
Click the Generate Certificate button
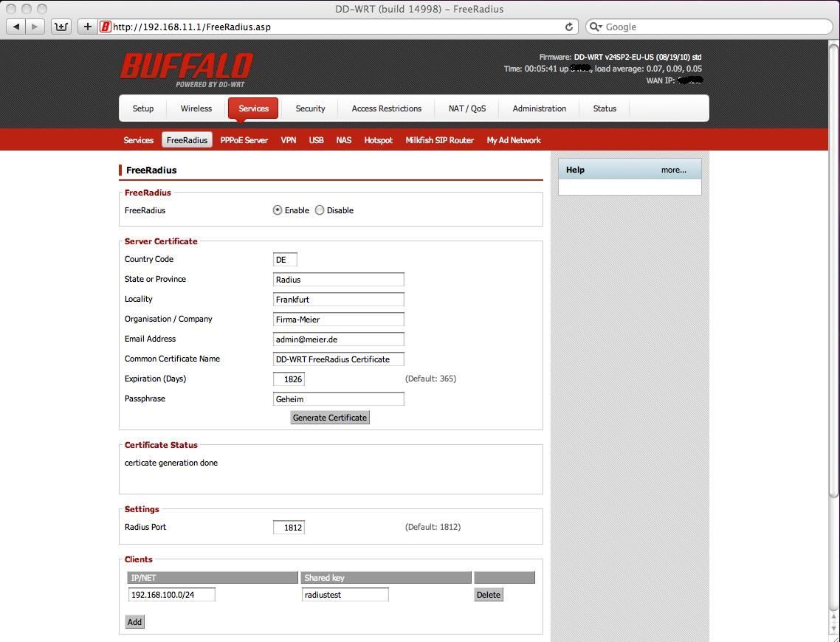click(330, 418)
